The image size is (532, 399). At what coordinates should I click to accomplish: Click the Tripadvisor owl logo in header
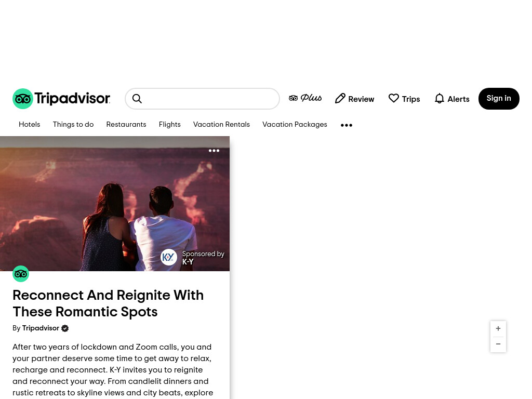click(x=23, y=99)
